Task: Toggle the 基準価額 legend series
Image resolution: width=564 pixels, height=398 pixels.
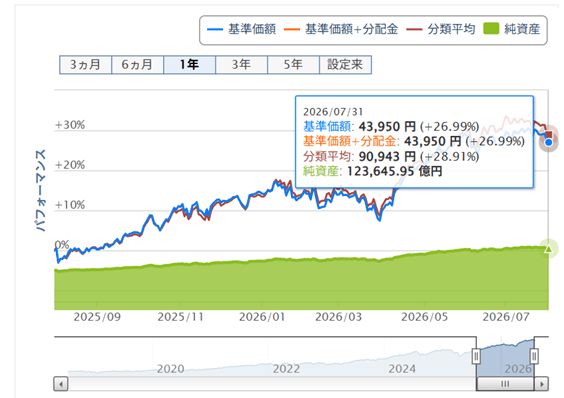Action: [241, 29]
